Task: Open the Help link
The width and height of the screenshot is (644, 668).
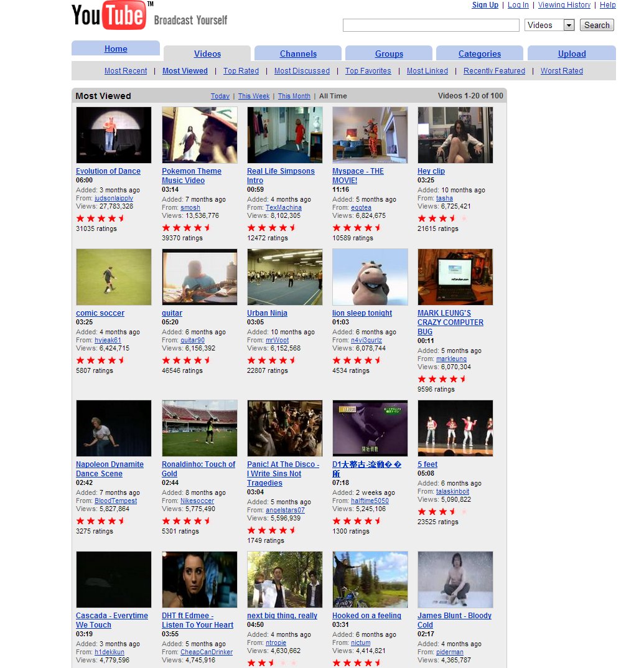Action: (608, 5)
